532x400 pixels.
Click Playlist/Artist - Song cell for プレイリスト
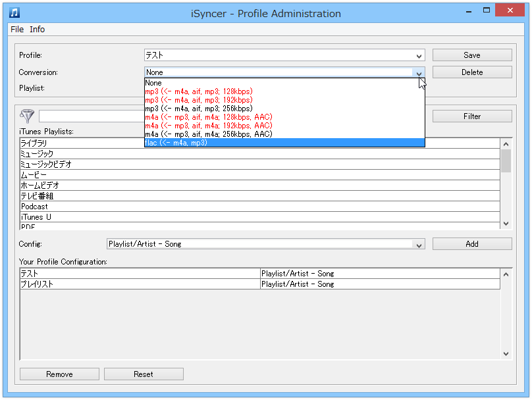(380, 284)
